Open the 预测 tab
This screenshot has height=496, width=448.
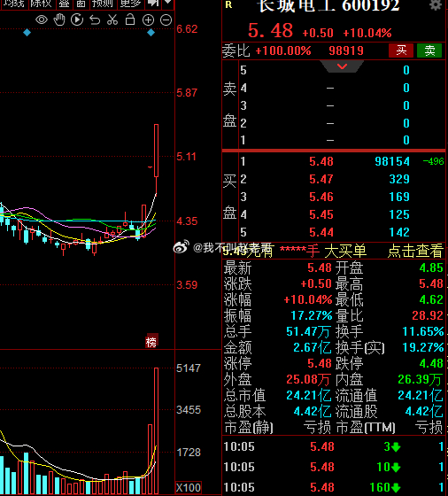point(103,4)
